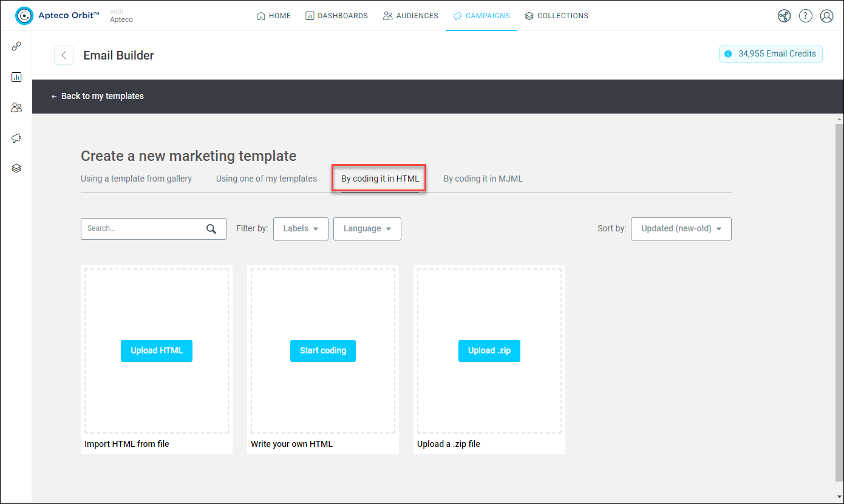The width and height of the screenshot is (844, 504).
Task: Open AUDIENCES in top navigation
Action: click(x=410, y=16)
